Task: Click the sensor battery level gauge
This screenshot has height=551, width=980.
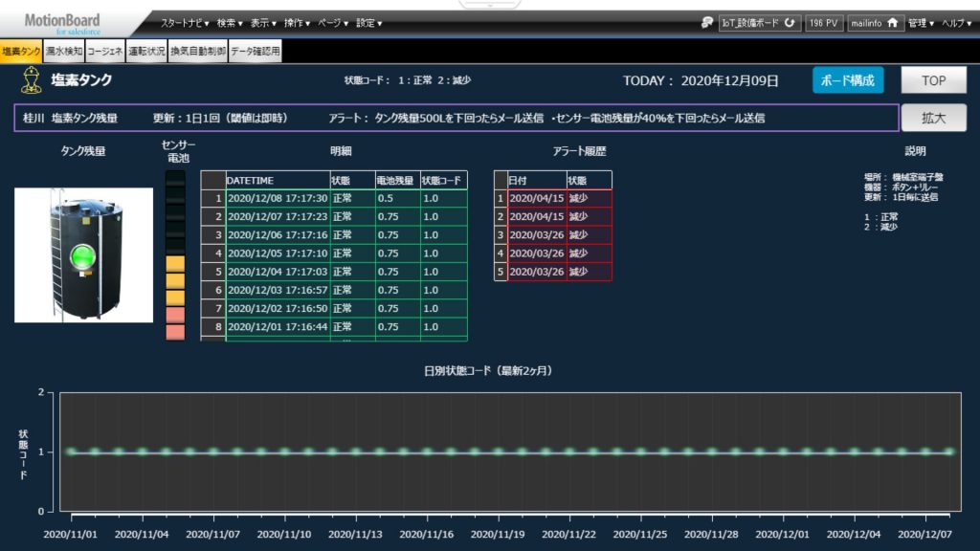Action: (x=175, y=254)
